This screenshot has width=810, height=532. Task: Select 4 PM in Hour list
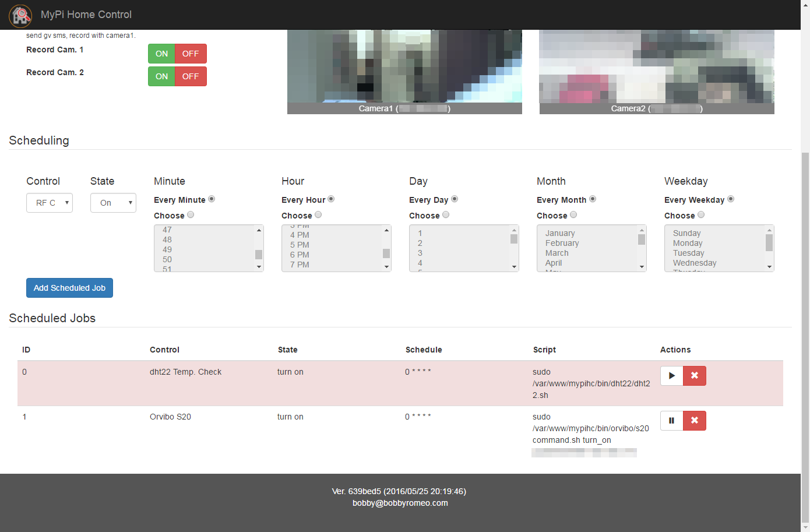[x=300, y=235]
